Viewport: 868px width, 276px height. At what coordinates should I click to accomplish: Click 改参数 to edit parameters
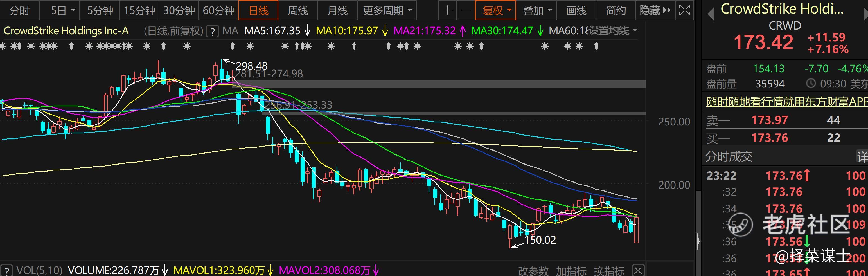click(533, 271)
